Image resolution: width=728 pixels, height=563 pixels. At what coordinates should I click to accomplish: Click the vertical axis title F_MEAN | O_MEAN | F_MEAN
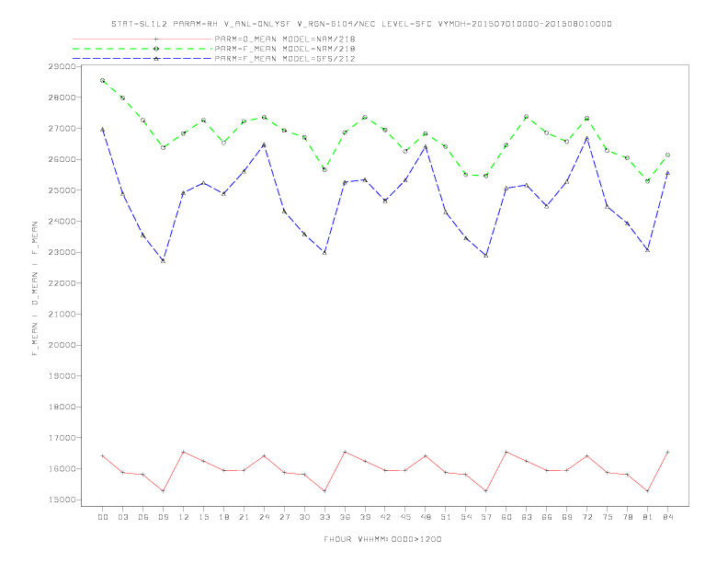point(35,289)
